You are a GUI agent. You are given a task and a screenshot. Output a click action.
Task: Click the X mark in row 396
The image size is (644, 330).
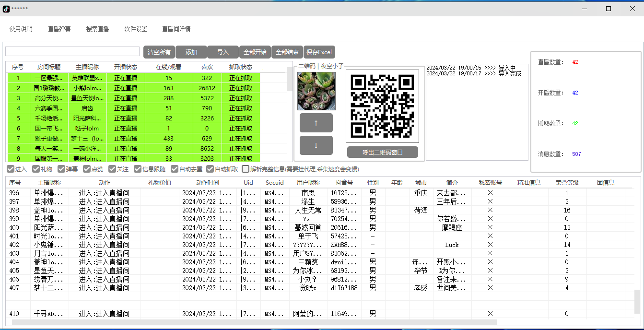pyautogui.click(x=490, y=193)
